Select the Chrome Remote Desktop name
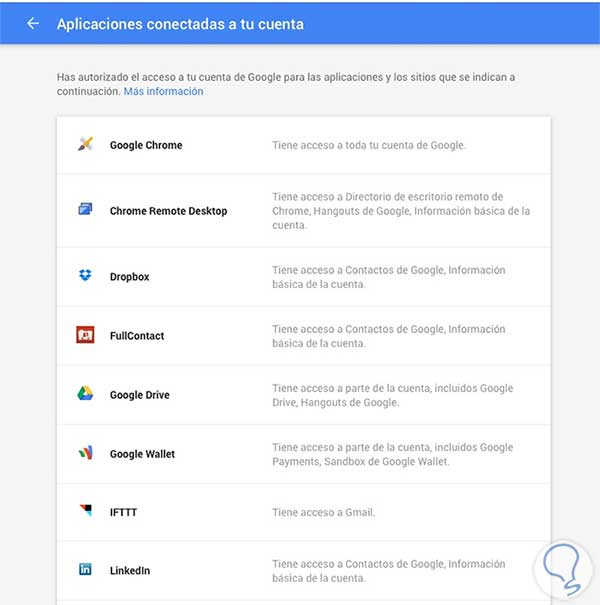Viewport: 600px width, 605px height. coord(168,211)
